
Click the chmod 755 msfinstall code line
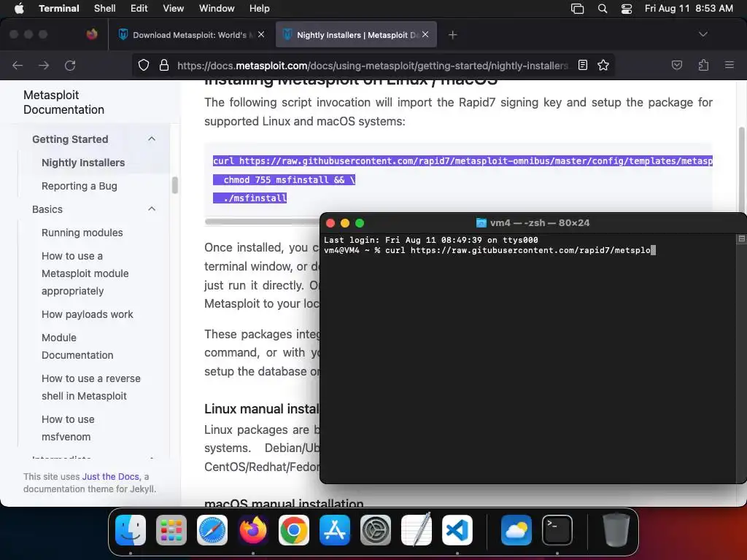coord(284,180)
